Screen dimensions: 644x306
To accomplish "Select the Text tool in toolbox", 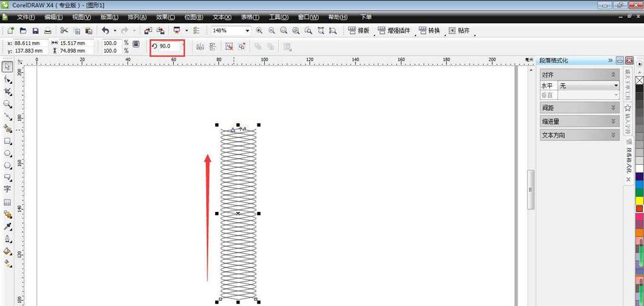I will [x=7, y=189].
